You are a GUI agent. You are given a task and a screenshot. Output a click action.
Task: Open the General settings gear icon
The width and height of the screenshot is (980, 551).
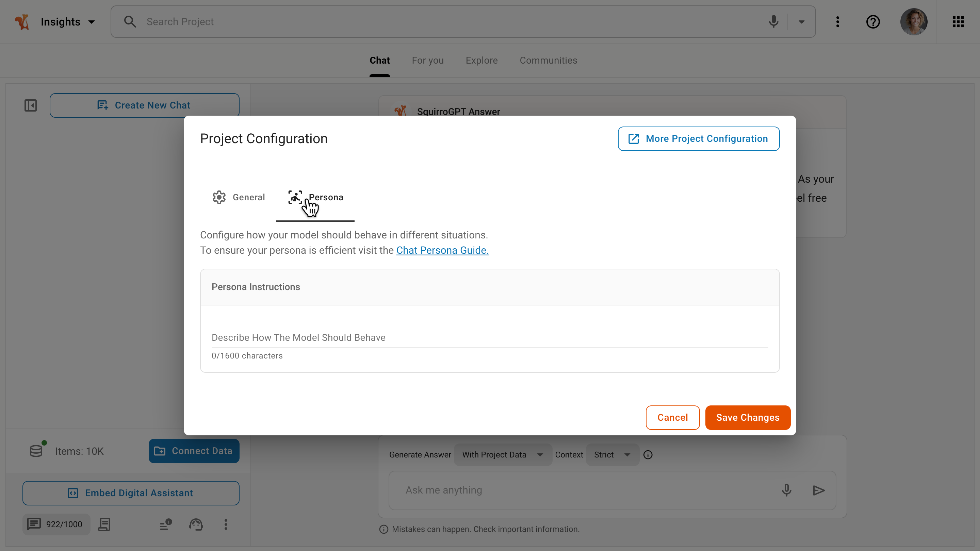click(x=219, y=197)
